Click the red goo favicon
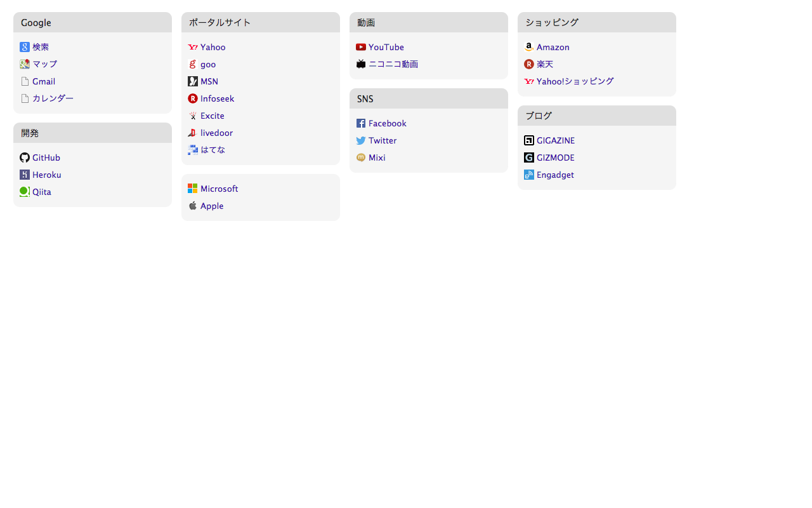The height and width of the screenshot is (508, 812). [193, 64]
